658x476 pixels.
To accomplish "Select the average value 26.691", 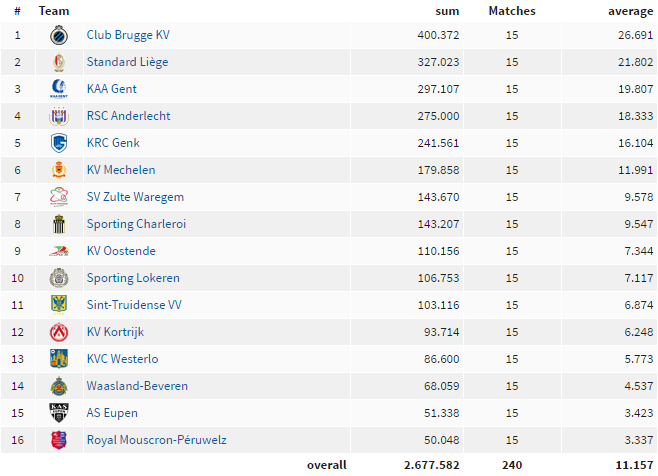I will point(635,35).
